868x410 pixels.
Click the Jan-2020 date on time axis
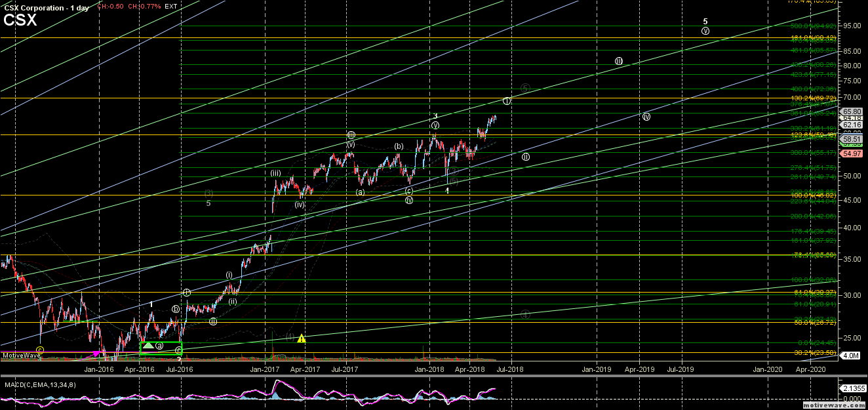point(767,369)
